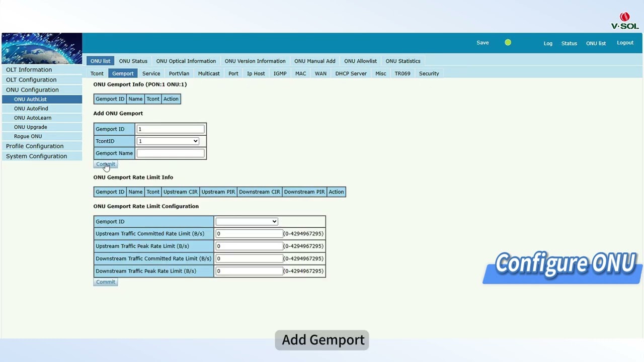644x362 pixels.
Task: Open the TcontID dropdown
Action: (168, 141)
